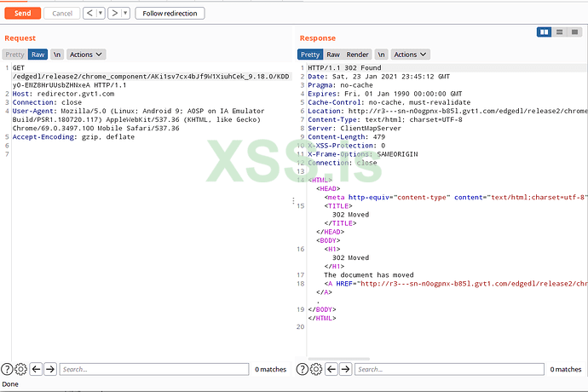Focus the Response search input field

(449, 369)
